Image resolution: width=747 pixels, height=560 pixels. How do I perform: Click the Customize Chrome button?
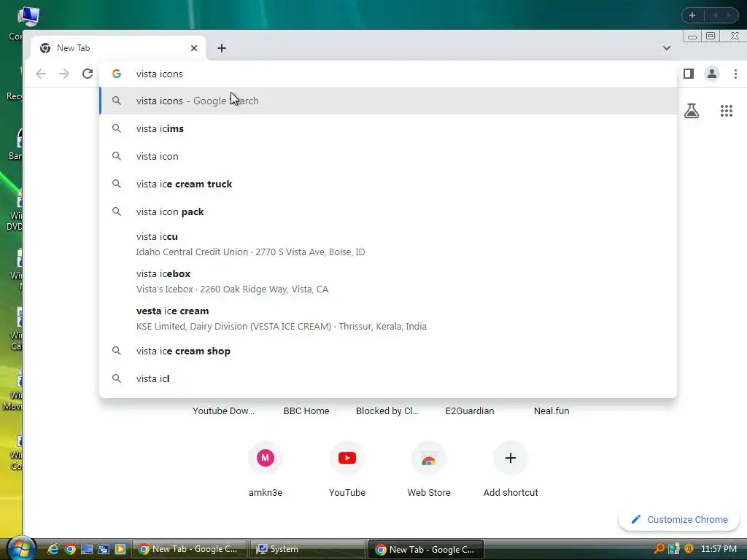[679, 519]
